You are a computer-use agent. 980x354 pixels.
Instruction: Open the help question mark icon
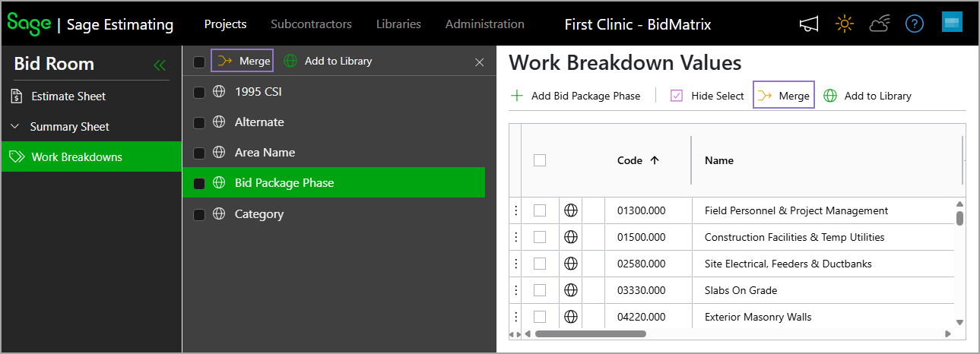[914, 24]
